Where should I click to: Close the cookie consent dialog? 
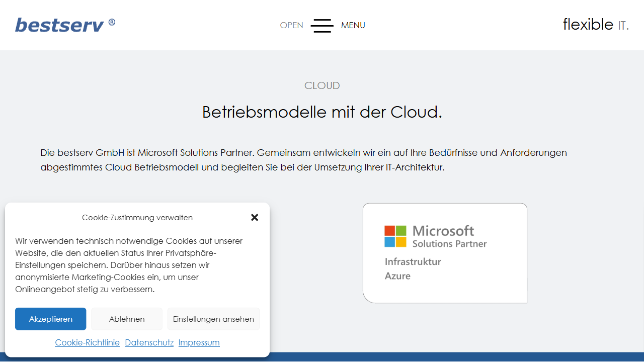(x=255, y=217)
